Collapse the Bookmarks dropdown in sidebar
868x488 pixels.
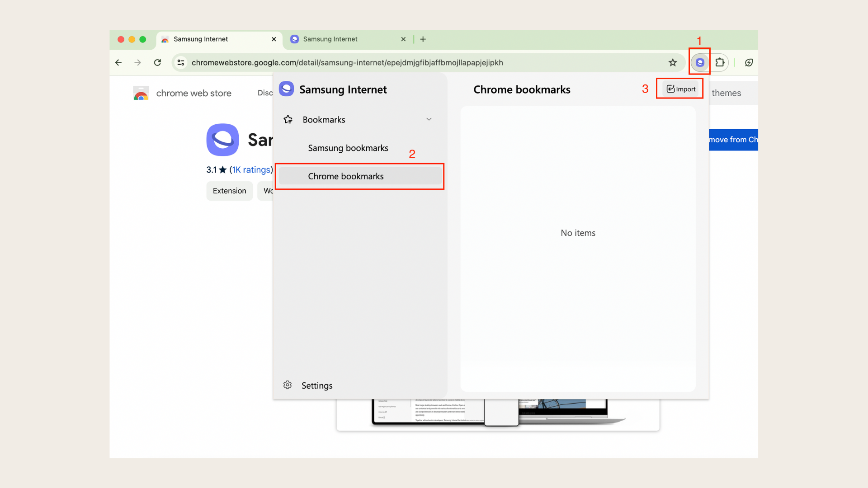pyautogui.click(x=428, y=118)
